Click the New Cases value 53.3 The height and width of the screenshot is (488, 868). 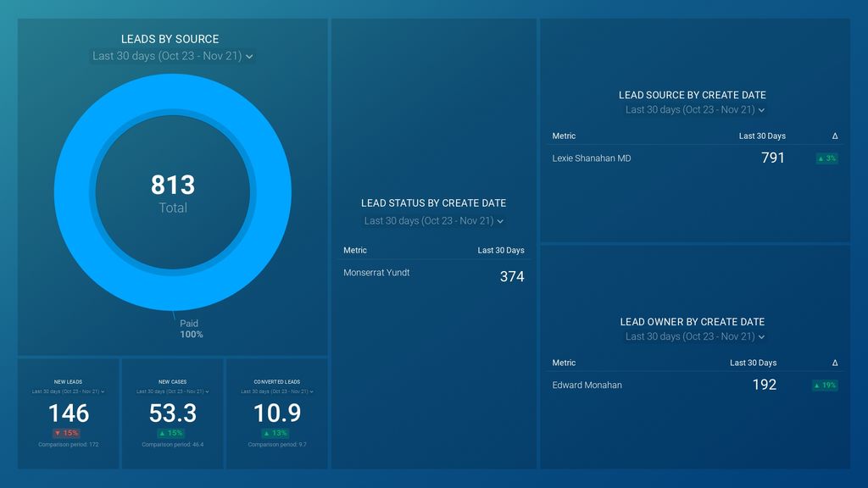[173, 413]
